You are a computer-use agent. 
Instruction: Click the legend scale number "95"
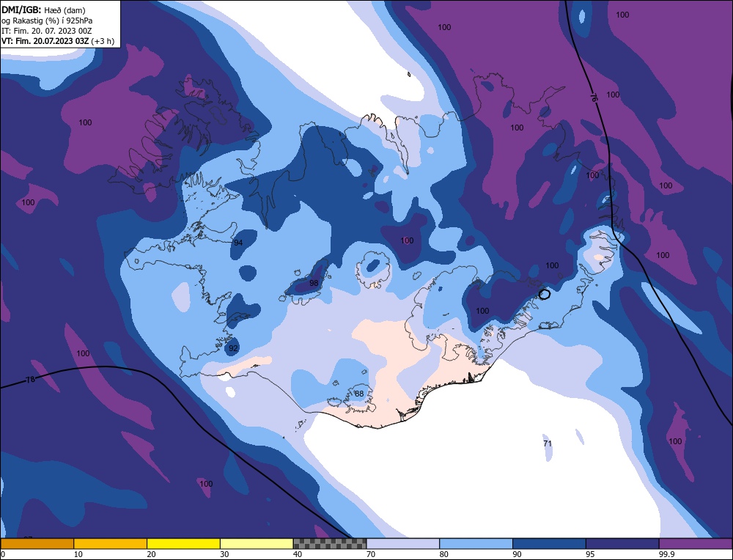[590, 554]
